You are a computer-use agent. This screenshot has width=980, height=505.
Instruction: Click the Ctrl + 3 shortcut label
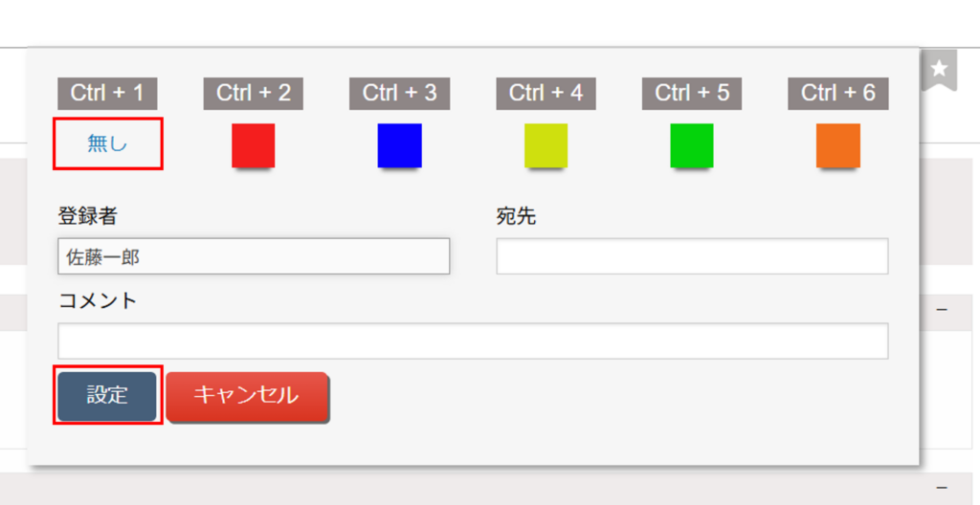click(400, 93)
